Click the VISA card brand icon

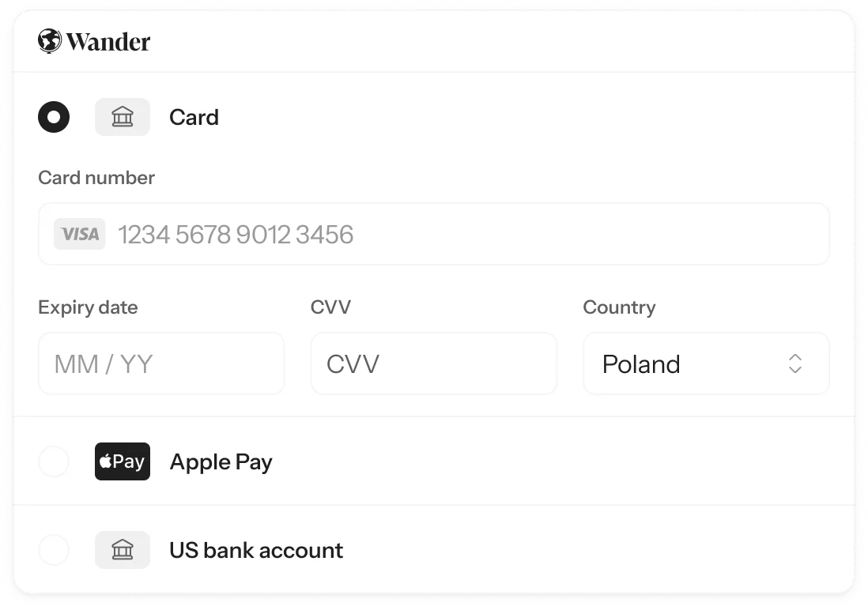pos(79,234)
